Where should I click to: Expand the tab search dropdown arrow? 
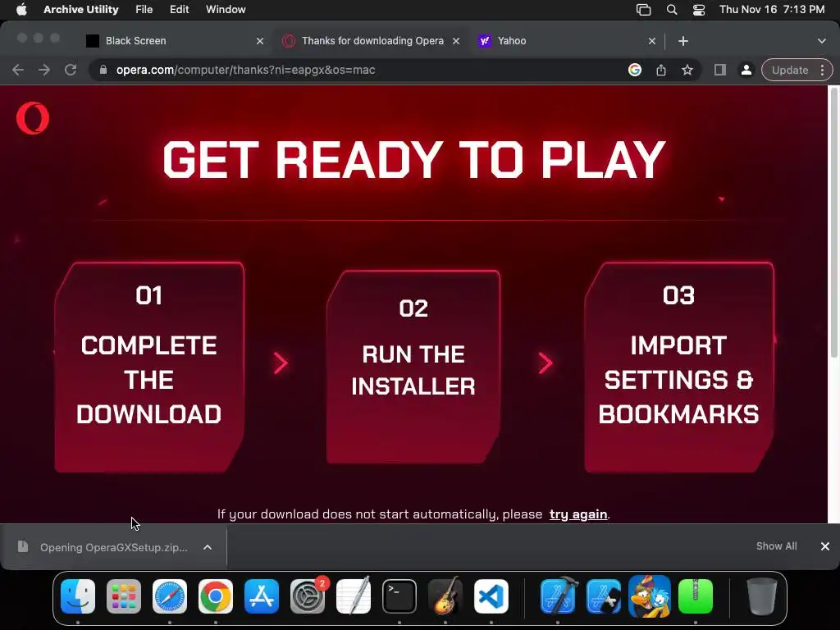click(x=821, y=41)
